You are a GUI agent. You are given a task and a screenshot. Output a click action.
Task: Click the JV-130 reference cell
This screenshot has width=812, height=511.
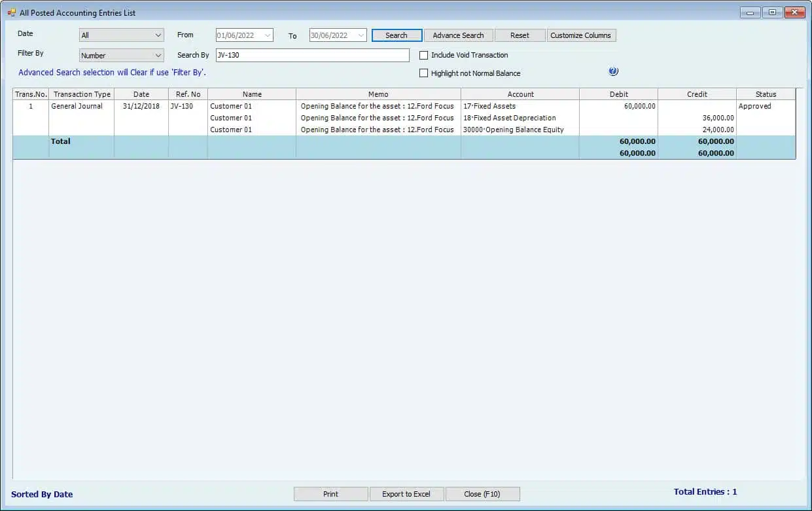pos(188,106)
